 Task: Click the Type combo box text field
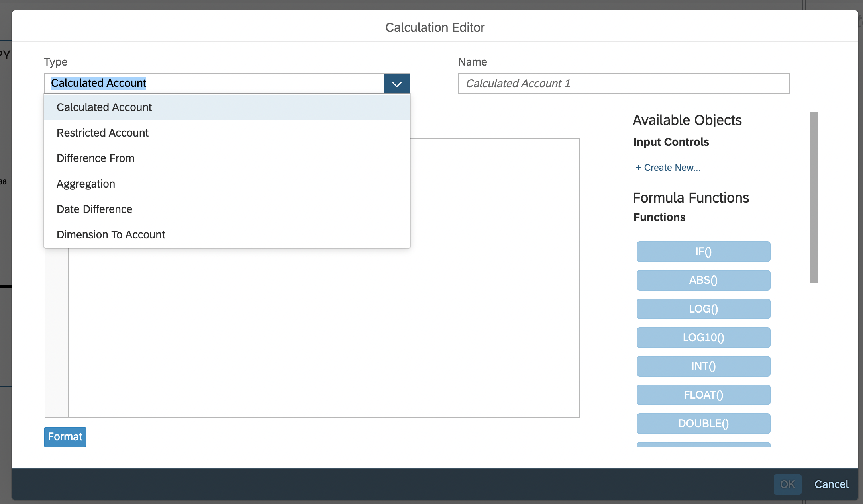point(214,84)
